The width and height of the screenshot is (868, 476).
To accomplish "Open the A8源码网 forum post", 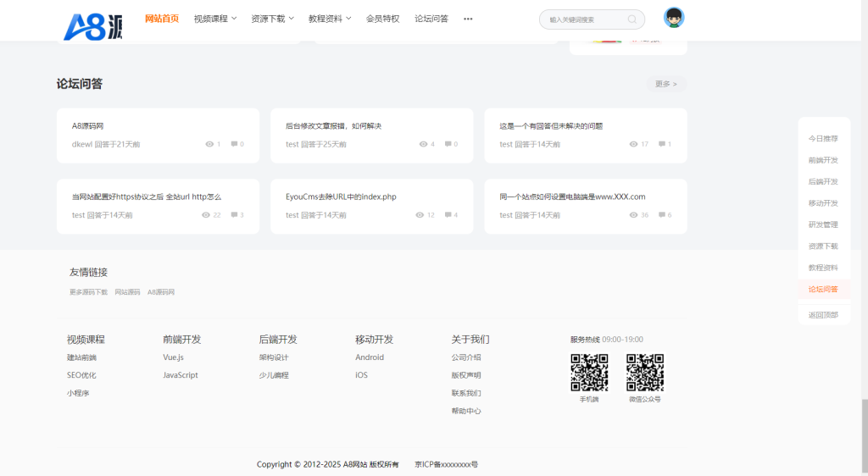I will (87, 126).
